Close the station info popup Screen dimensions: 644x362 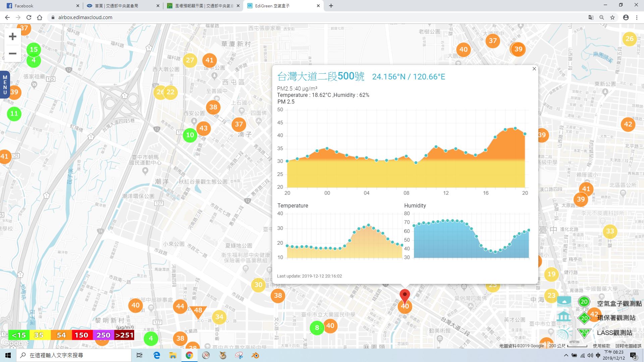tap(534, 69)
